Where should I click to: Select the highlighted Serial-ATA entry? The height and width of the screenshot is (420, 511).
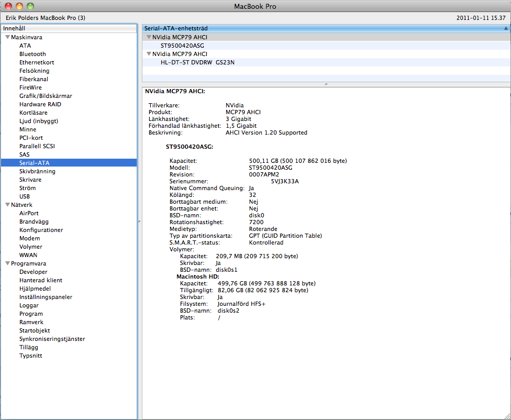click(69, 163)
